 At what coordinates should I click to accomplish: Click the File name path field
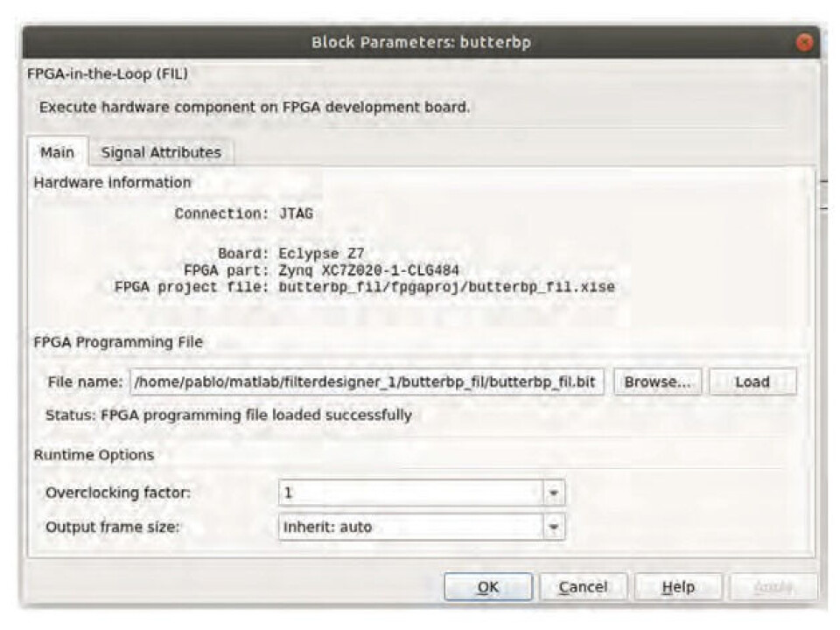point(367,382)
